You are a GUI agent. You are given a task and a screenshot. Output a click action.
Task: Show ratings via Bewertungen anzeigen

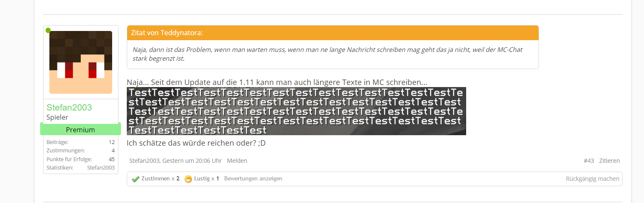coord(253,179)
